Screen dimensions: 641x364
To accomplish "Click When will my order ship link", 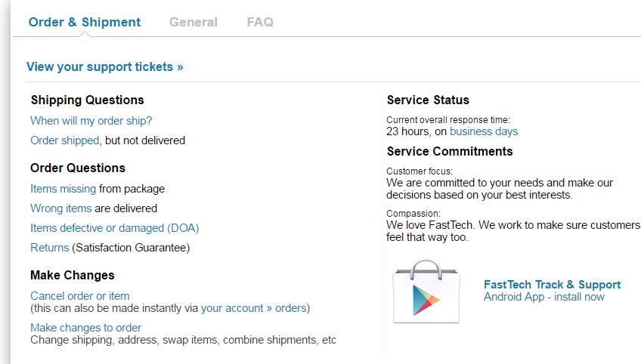I will (x=91, y=121).
